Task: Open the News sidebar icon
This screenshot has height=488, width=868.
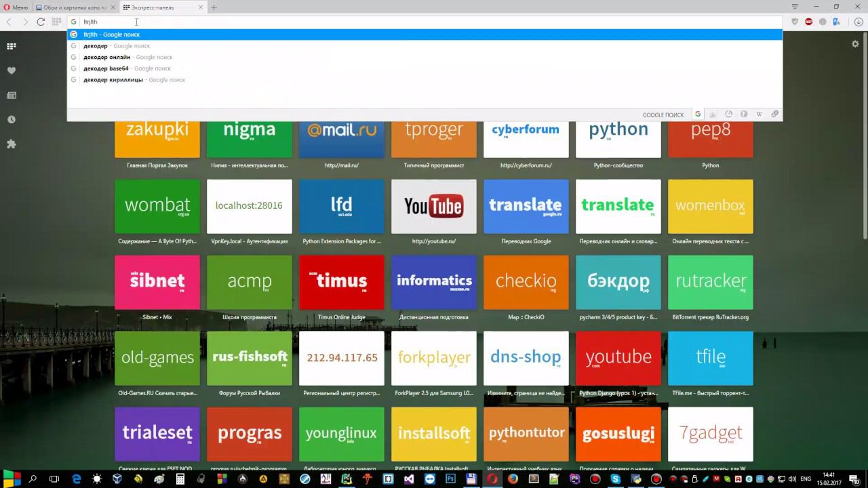Action: (x=11, y=95)
